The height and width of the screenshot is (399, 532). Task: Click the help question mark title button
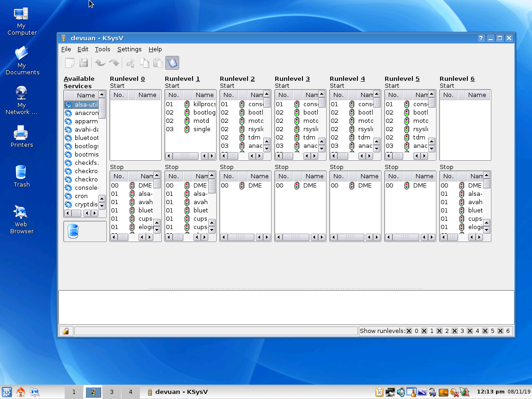point(481,38)
